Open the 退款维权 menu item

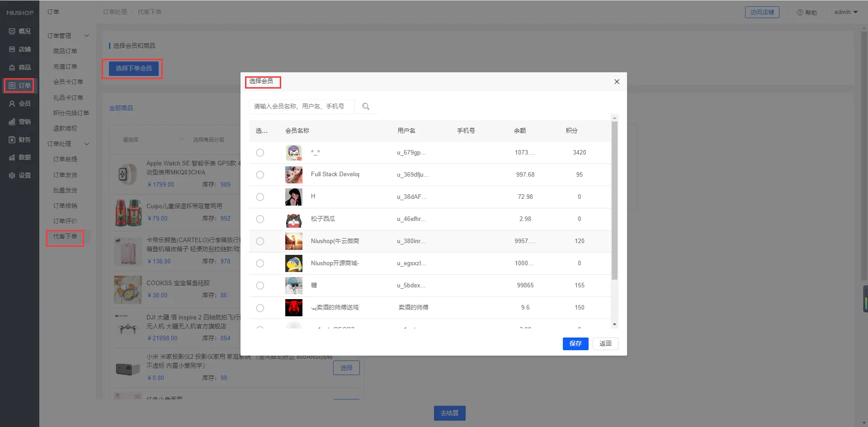click(65, 128)
